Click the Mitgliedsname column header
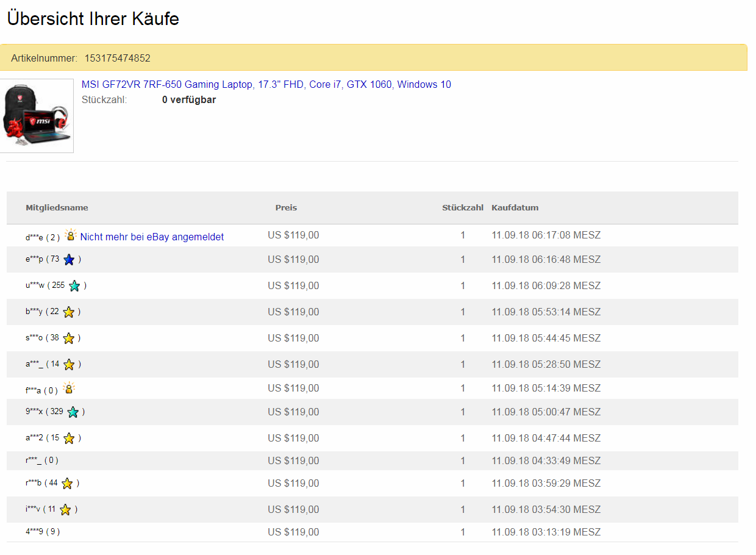 (x=57, y=207)
